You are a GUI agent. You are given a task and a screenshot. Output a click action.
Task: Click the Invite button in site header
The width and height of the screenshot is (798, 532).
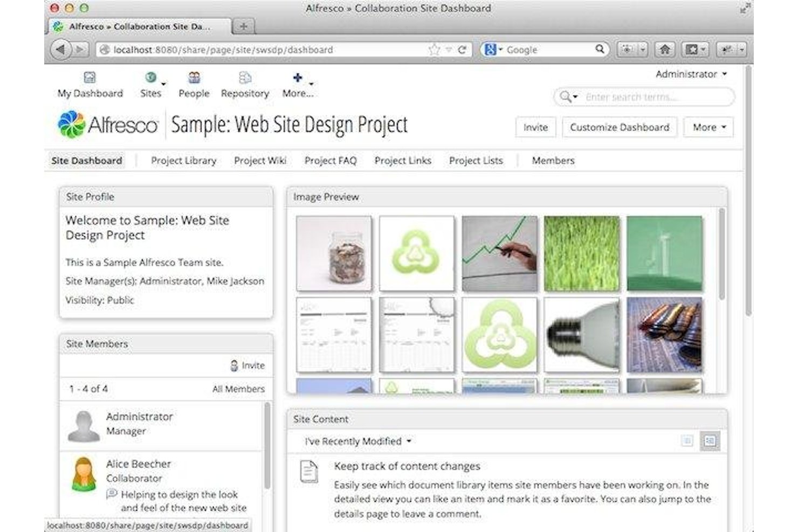click(535, 127)
